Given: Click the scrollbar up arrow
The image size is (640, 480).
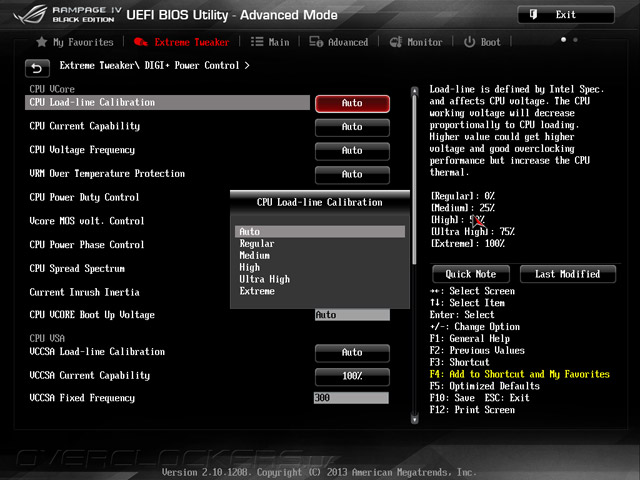Looking at the screenshot, I should 415,91.
